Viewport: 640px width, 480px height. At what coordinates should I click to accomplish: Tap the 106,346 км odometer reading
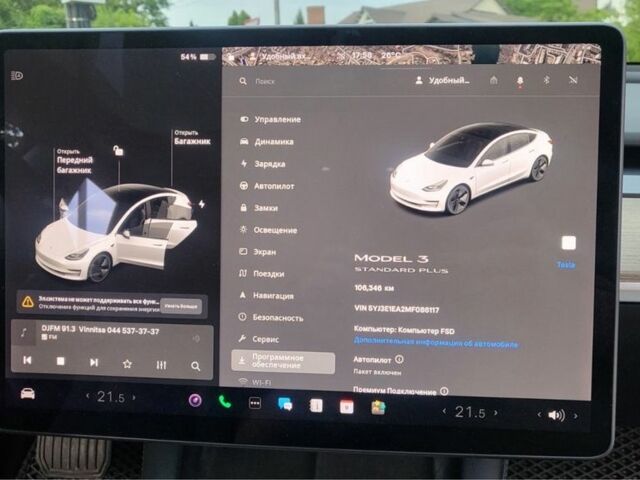click(374, 288)
